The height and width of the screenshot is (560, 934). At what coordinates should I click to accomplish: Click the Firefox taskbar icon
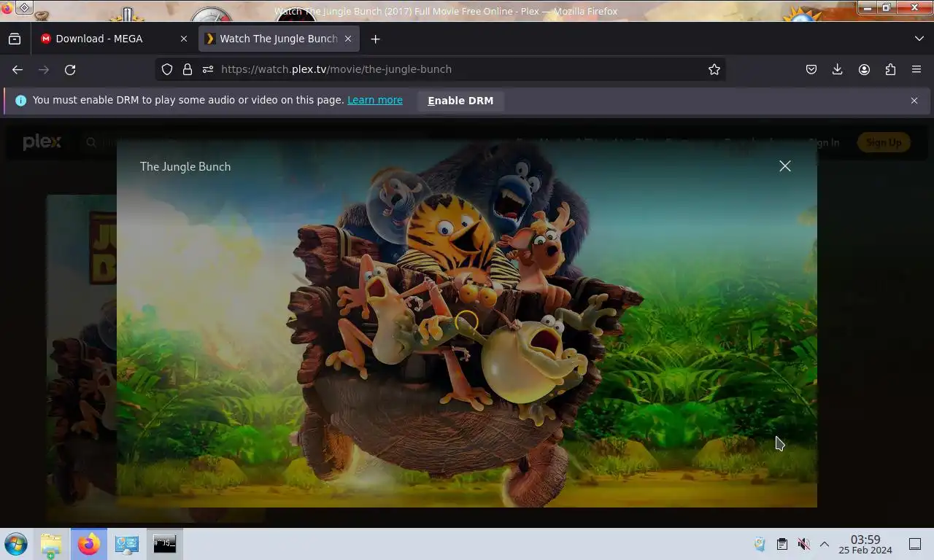coord(89,544)
